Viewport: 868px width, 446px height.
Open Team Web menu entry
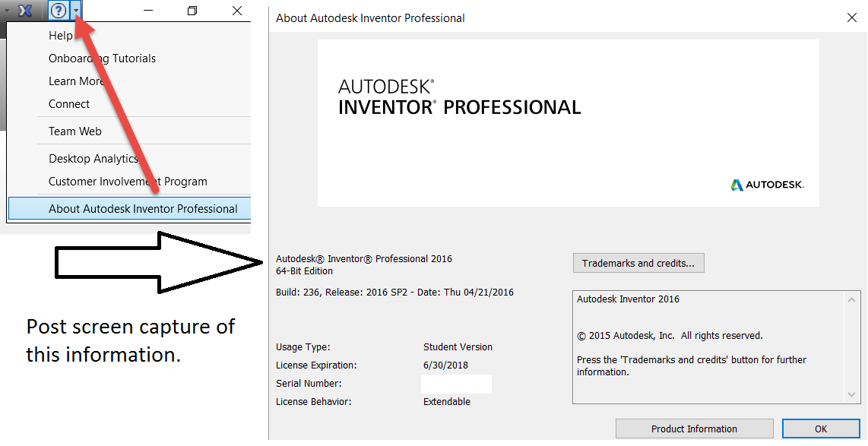[x=75, y=131]
